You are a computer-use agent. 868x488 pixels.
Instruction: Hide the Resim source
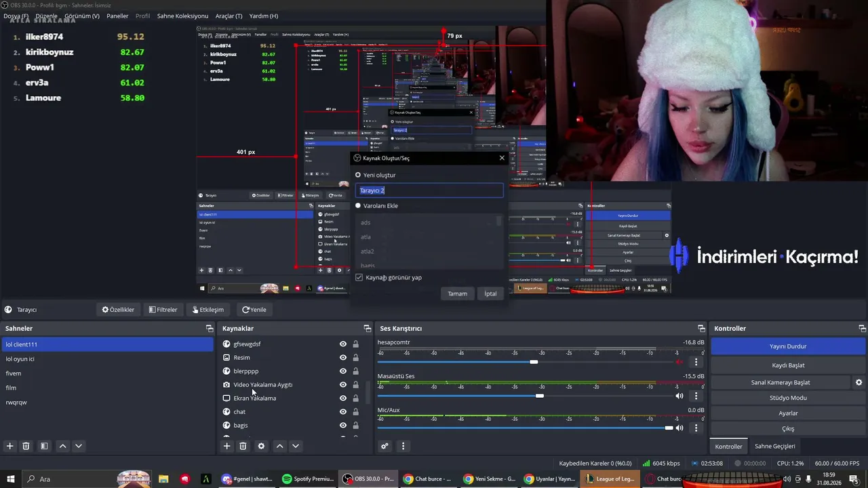[343, 357]
